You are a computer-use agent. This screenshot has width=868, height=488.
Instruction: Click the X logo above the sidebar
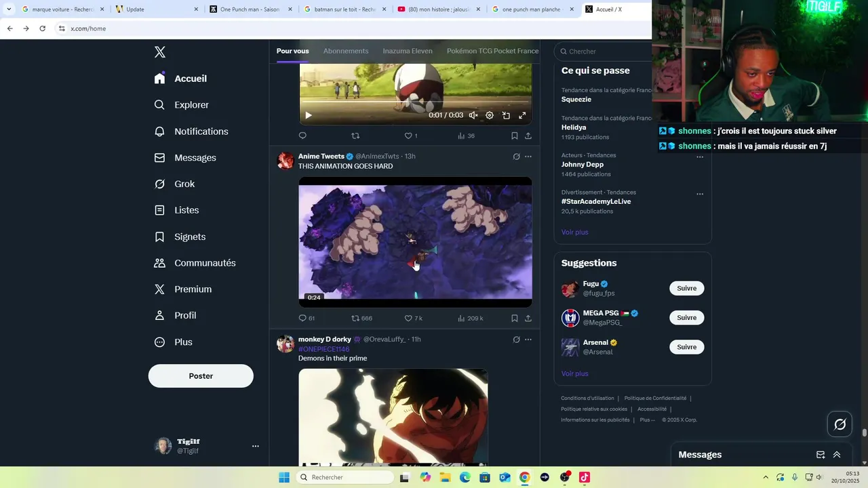[160, 52]
